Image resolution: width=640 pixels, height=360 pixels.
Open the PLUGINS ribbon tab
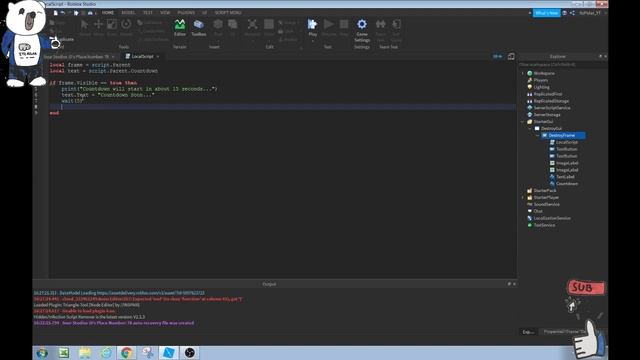coord(186,13)
